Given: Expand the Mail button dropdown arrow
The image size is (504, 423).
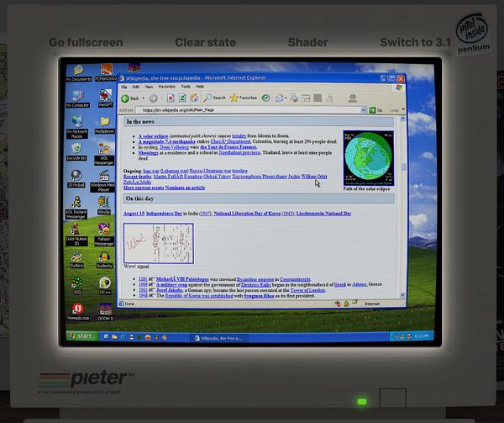Looking at the screenshot, I should point(286,98).
